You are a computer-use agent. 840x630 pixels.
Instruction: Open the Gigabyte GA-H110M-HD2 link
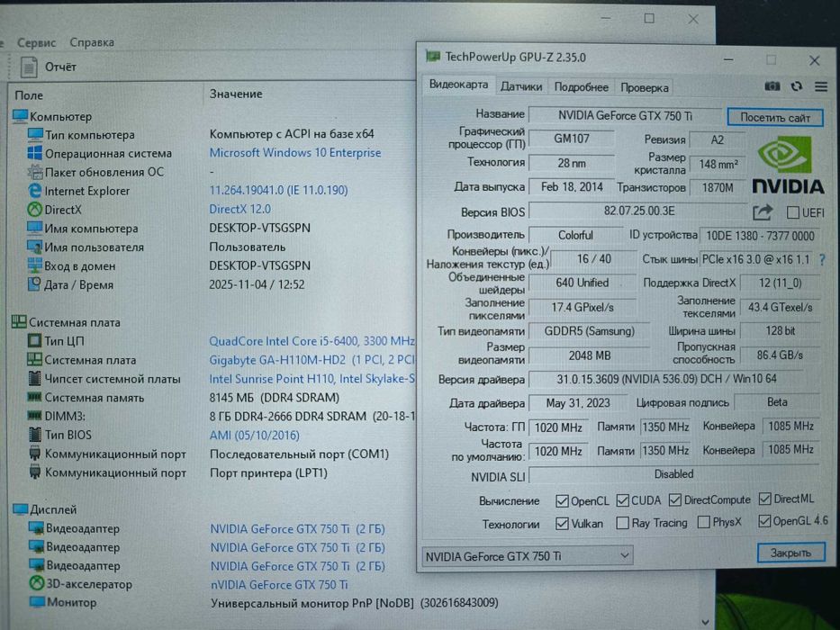[x=312, y=360]
